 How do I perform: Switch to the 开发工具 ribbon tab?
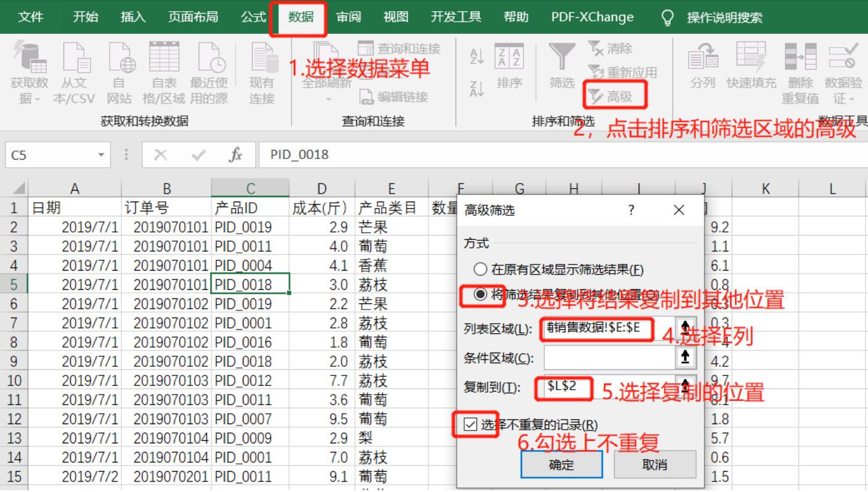click(456, 17)
